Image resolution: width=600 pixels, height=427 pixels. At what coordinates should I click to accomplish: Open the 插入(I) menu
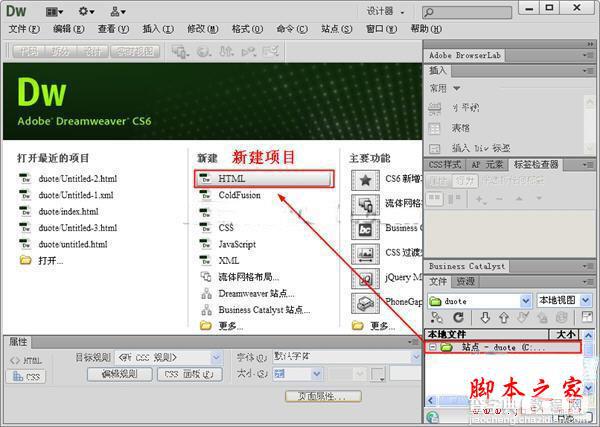[x=158, y=29]
